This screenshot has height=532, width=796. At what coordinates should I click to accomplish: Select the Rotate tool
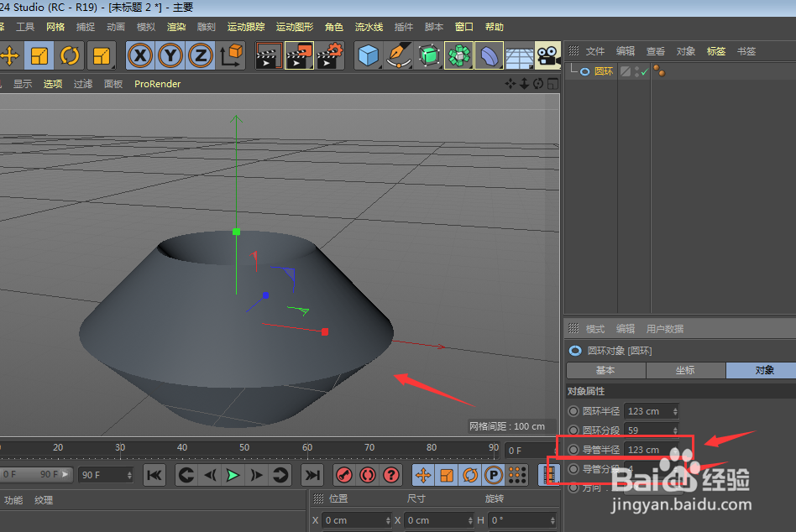coord(69,55)
